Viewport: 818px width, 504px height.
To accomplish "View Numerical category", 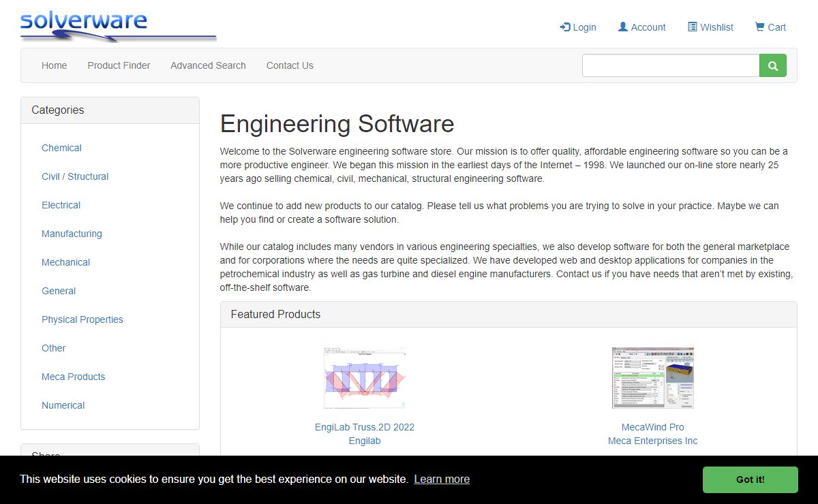I will point(63,405).
